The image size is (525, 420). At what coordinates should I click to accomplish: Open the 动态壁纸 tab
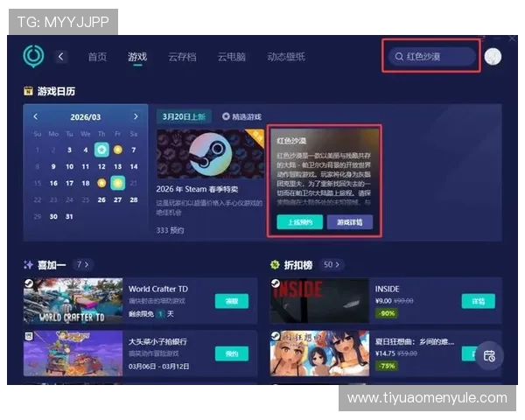tap(286, 57)
